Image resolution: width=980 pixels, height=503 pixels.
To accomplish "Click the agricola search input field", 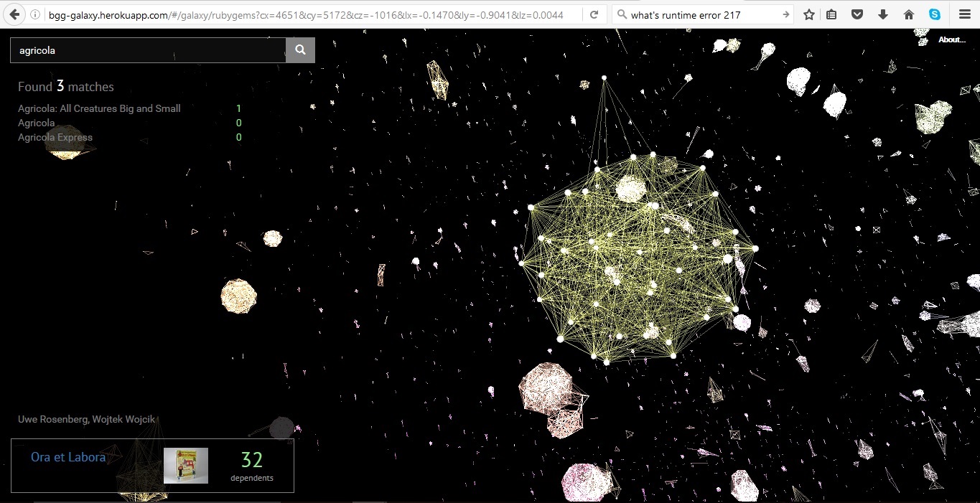I will (144, 50).
